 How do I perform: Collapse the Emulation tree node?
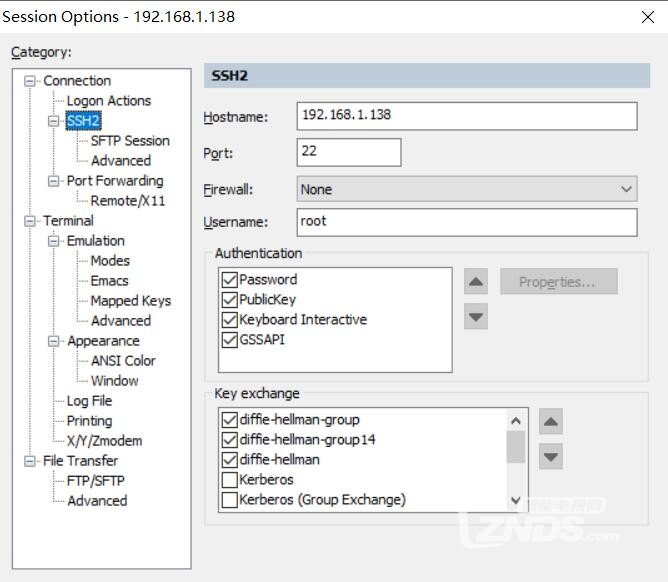pos(53,241)
